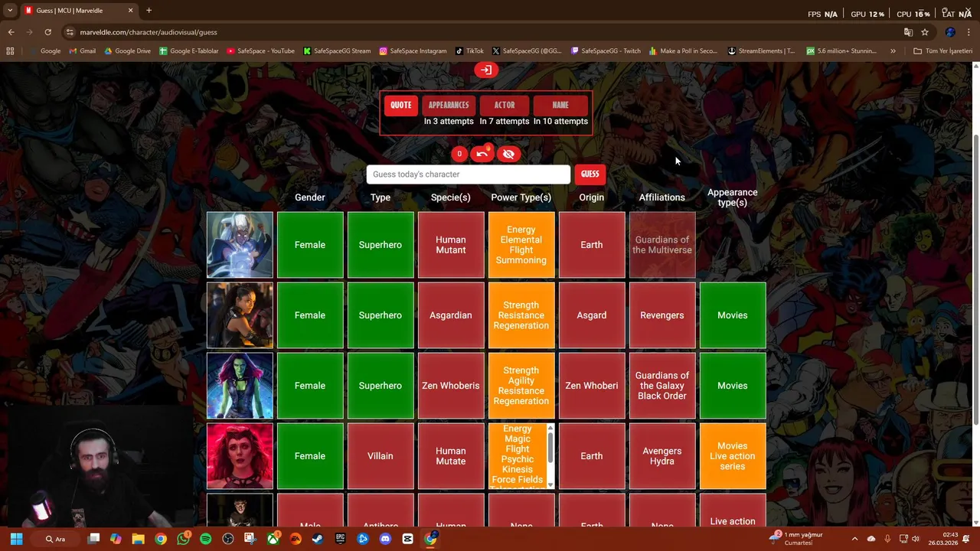
Task: Click the red login/exit arrow icon
Action: 485,70
